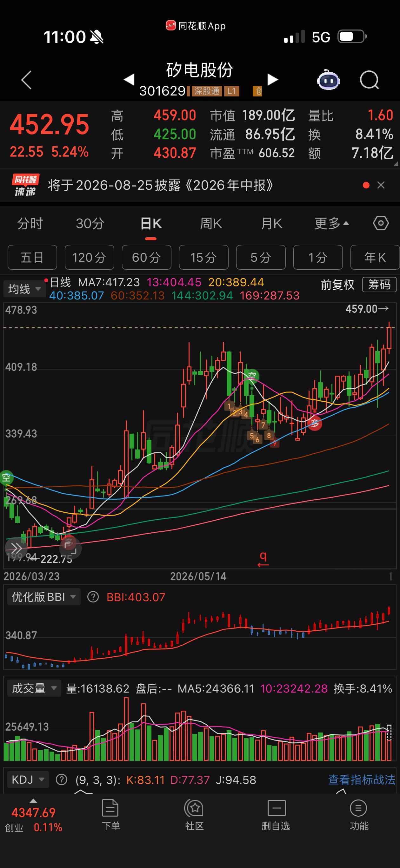Expand the 更多 periods menu
The image size is (400, 868).
pyautogui.click(x=331, y=223)
